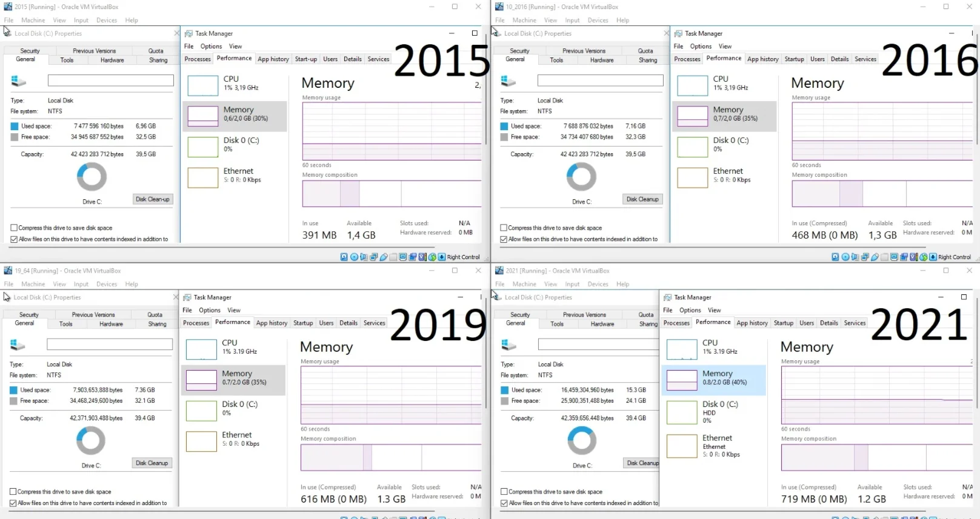Select Disk 0 (C:) in 2015 Task Manager sidebar
Viewport: 980px width, 519px height.
click(235, 147)
